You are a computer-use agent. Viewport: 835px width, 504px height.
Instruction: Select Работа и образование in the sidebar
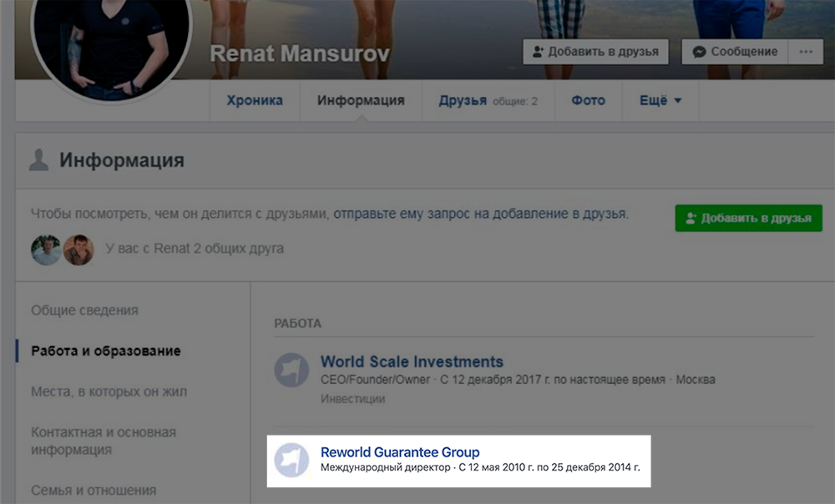(106, 351)
